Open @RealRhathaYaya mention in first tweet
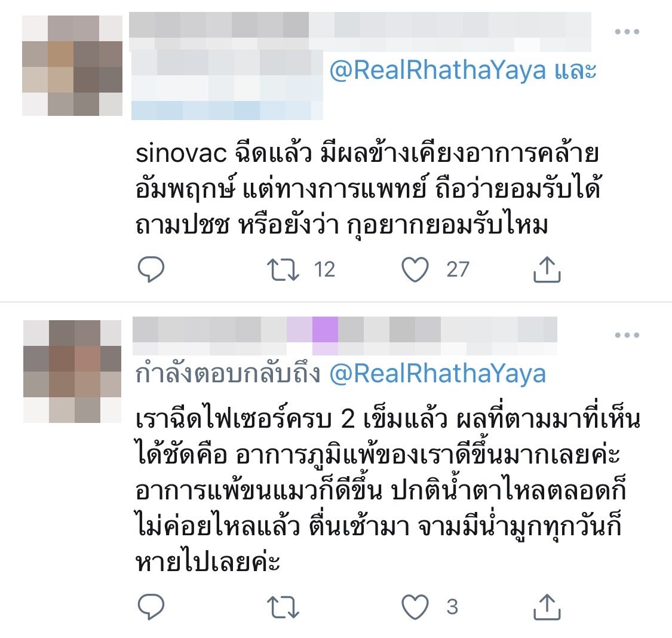Screen dimensions: 672x638 click(x=438, y=70)
